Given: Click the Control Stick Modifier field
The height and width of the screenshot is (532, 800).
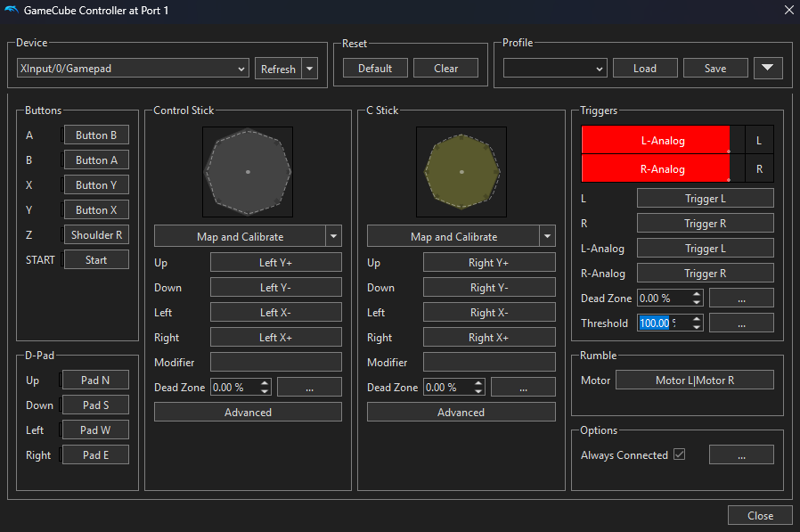Looking at the screenshot, I should (x=276, y=362).
